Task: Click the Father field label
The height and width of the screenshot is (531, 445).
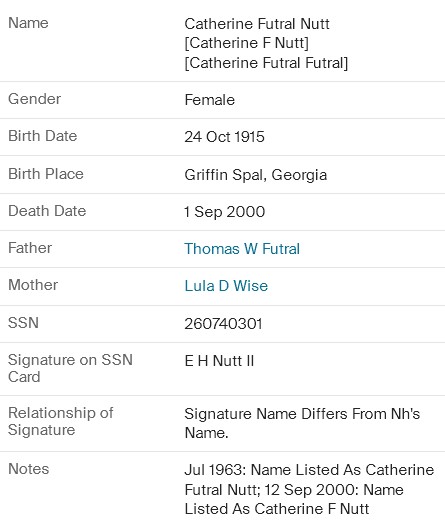Action: click(x=30, y=248)
